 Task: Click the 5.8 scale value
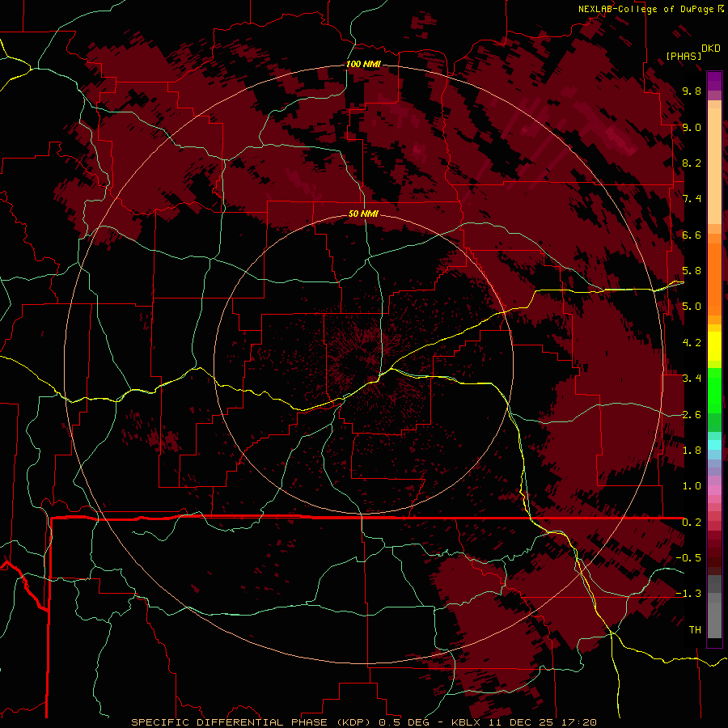point(692,271)
